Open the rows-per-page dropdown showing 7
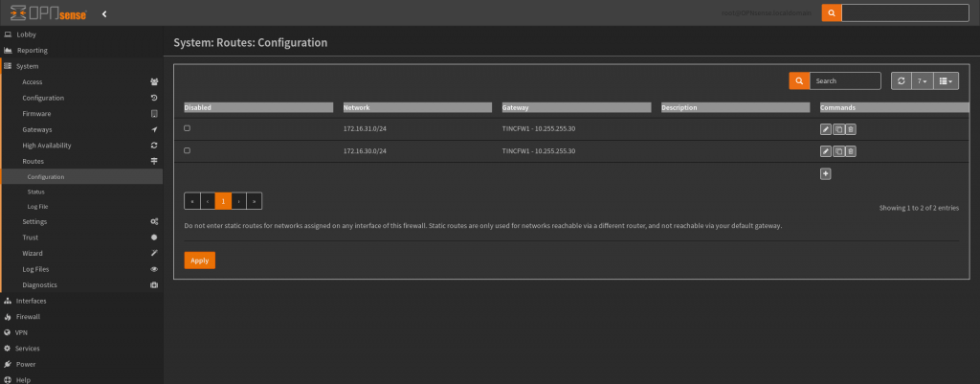Image resolution: width=980 pixels, height=384 pixels. coord(922,81)
